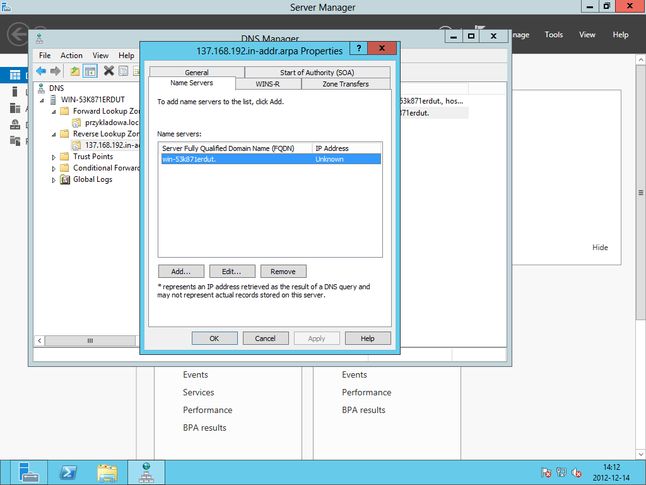Image resolution: width=646 pixels, height=485 pixels.
Task: Switch to DNS Manager taskbar button
Action: click(x=146, y=472)
